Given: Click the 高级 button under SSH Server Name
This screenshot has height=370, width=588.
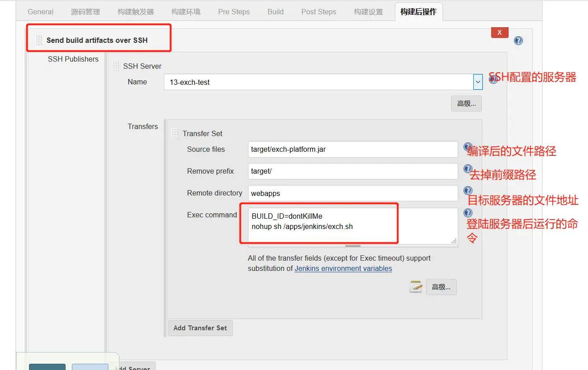Looking at the screenshot, I should pyautogui.click(x=466, y=104).
